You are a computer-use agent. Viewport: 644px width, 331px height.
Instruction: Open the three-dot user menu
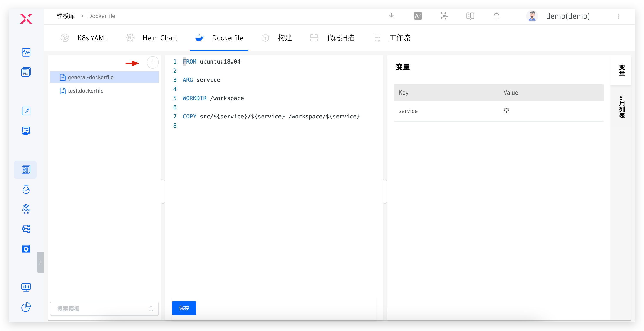click(619, 16)
